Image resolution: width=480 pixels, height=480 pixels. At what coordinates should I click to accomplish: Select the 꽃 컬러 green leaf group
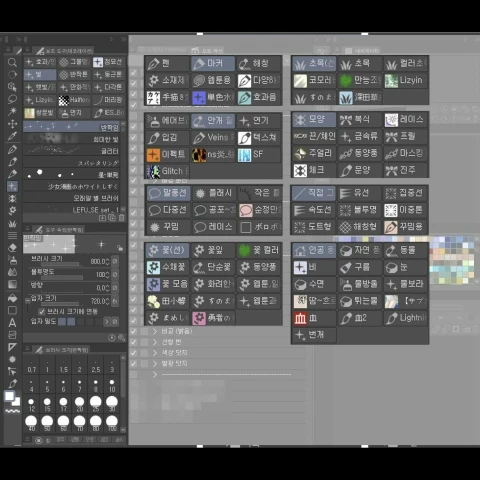259,250
